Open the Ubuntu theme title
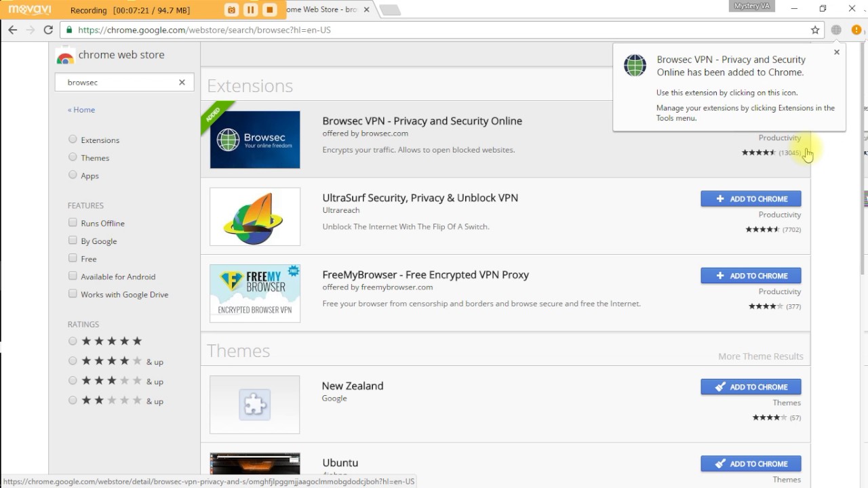Image resolution: width=868 pixels, height=488 pixels. 340,463
